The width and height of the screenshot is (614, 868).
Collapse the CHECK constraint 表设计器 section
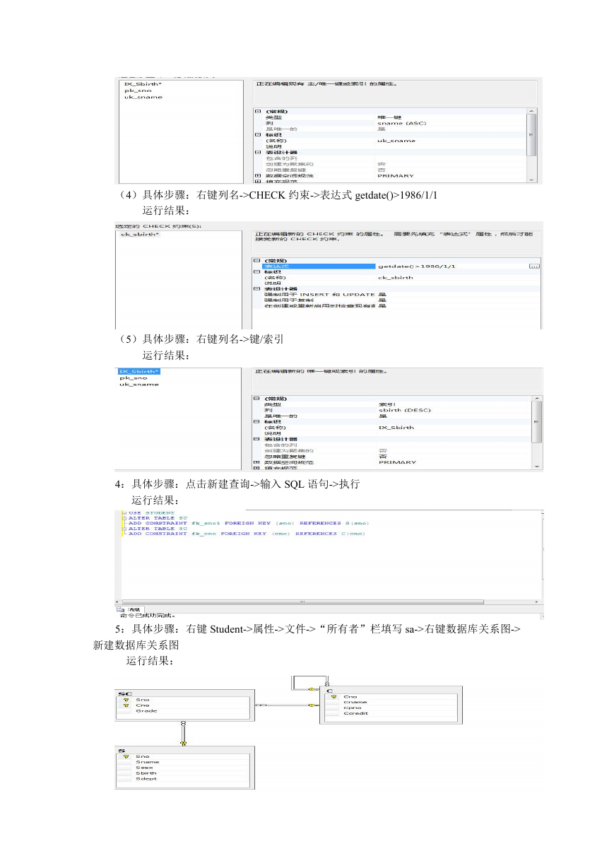257,289
